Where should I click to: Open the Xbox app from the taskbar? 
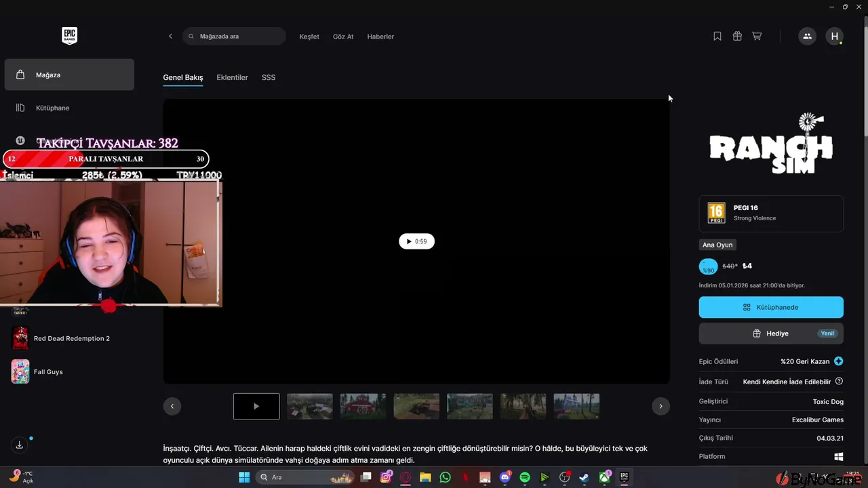tap(604, 477)
